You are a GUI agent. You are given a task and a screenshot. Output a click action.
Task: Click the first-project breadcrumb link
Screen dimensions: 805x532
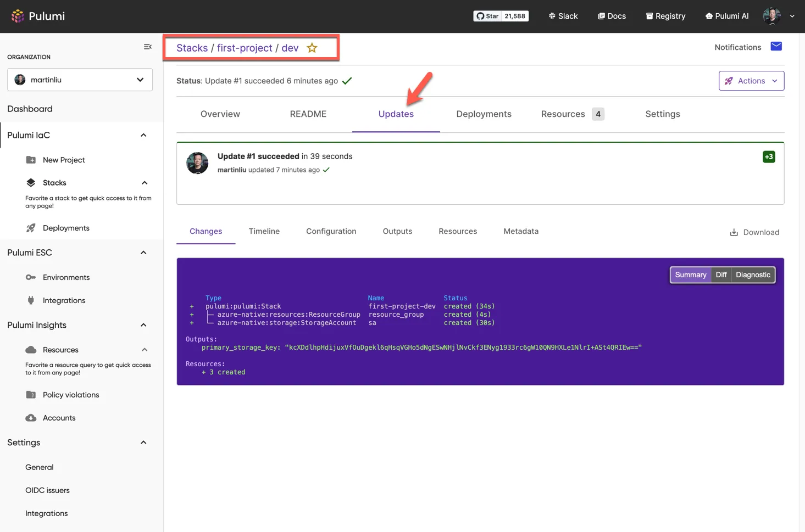point(245,48)
